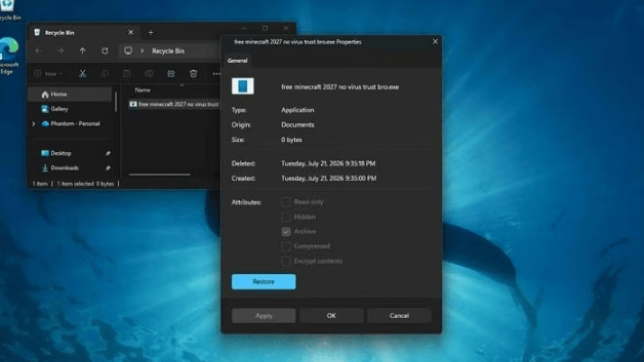
Task: Go back using the Explorer back arrow
Action: pyautogui.click(x=38, y=51)
